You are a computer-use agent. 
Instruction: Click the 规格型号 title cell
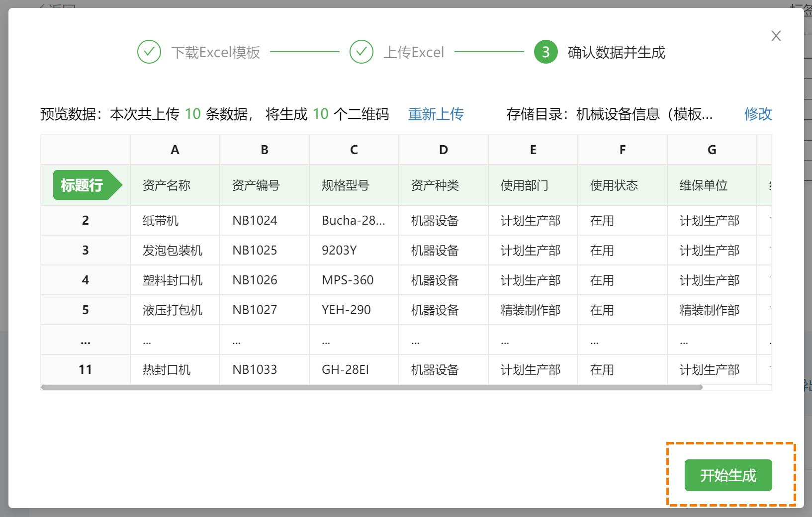(x=354, y=185)
